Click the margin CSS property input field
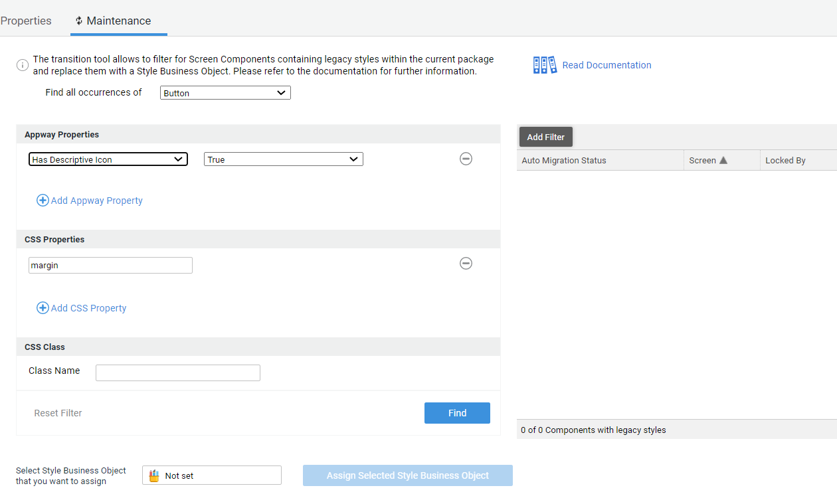Viewport: 837px width, 504px height. coord(110,265)
